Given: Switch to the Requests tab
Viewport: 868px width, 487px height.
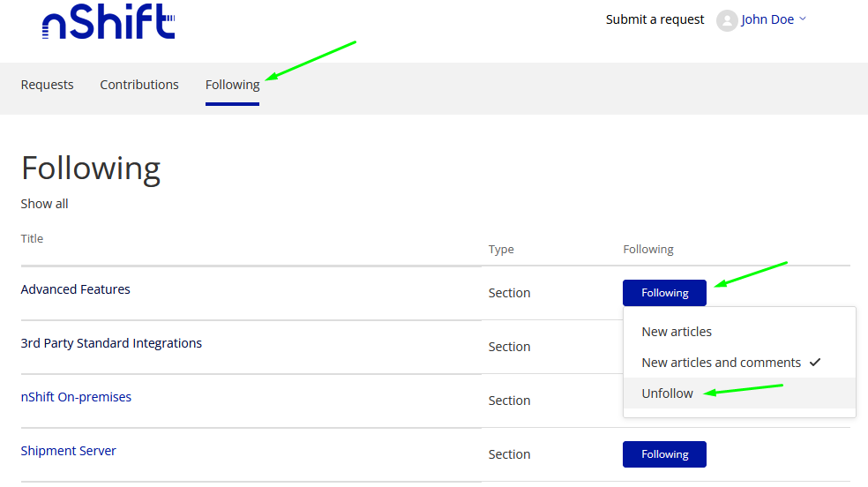Looking at the screenshot, I should pos(48,85).
